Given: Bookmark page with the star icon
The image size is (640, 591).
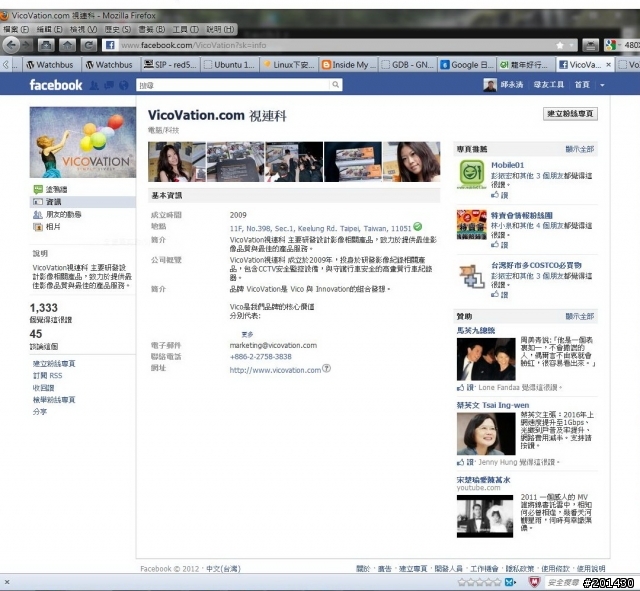Looking at the screenshot, I should click(560, 45).
